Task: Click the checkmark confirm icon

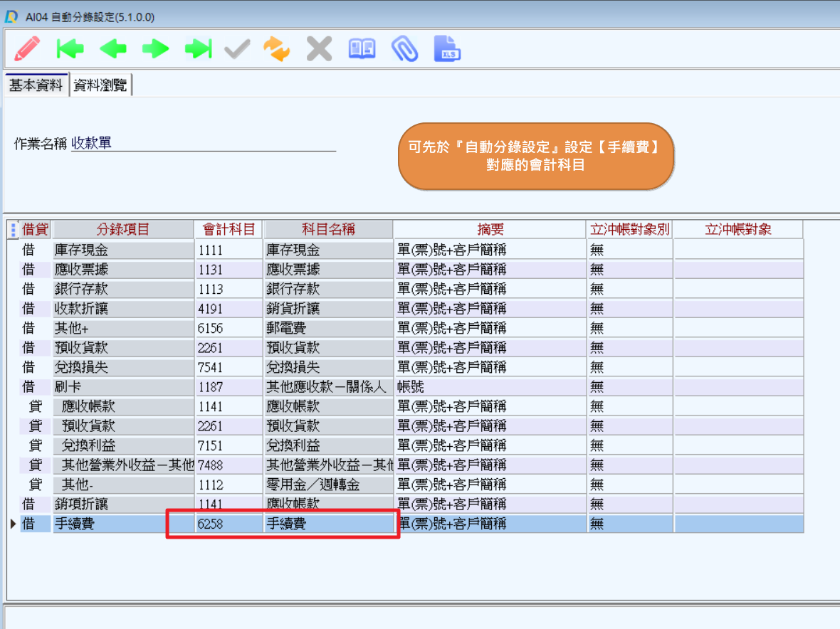Action: pyautogui.click(x=237, y=49)
